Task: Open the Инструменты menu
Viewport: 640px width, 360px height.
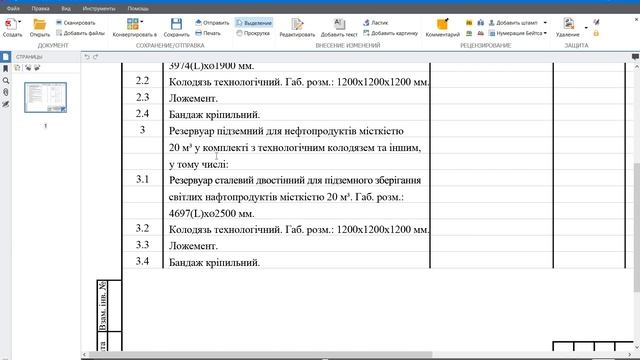Action: click(99, 8)
